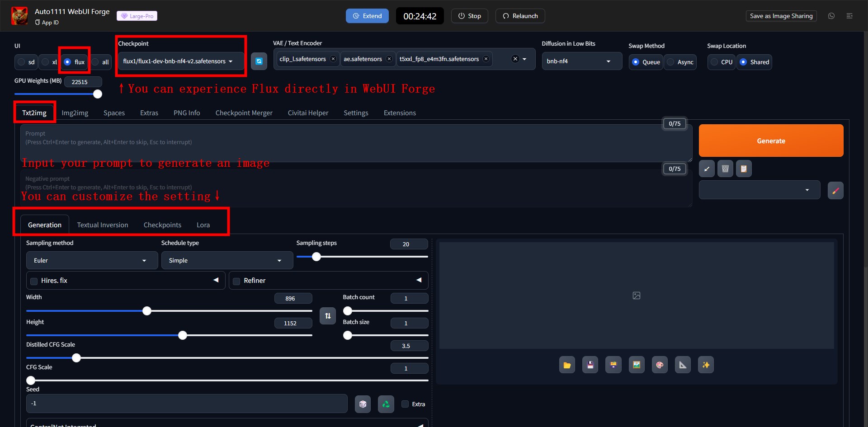This screenshot has width=868, height=427.
Task: Clear prompt with trash icon
Action: point(725,169)
